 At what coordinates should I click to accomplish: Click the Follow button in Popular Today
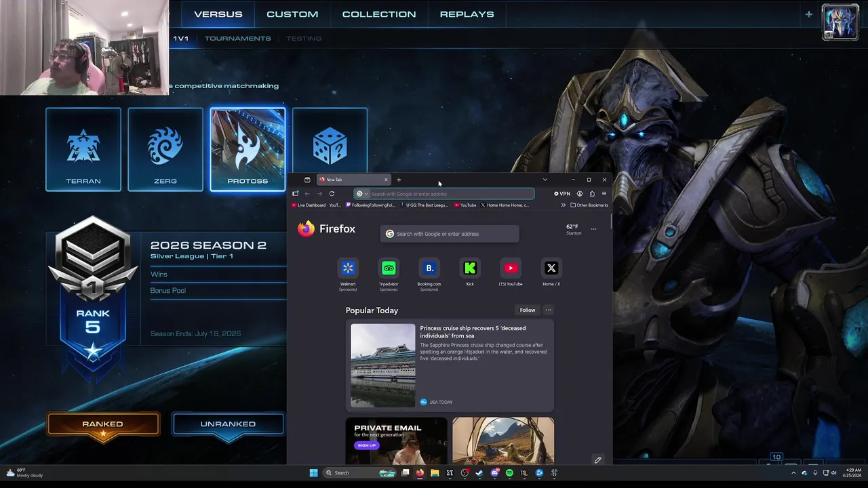528,310
